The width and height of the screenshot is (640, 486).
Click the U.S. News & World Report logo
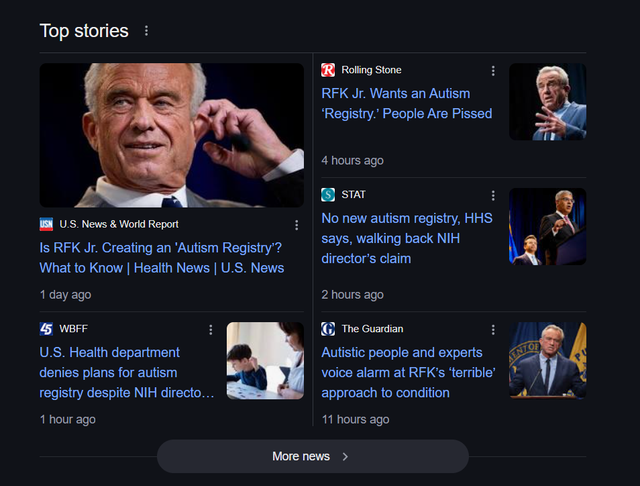click(46, 224)
